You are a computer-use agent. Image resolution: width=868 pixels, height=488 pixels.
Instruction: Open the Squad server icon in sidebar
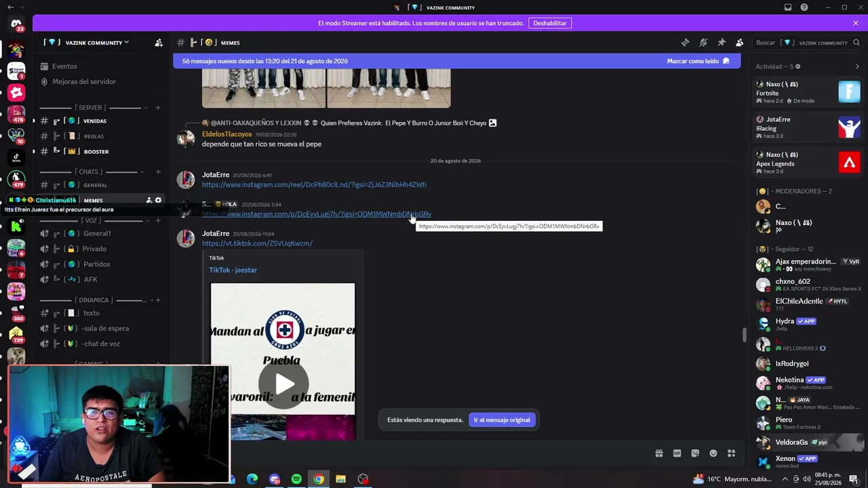pos(16,70)
